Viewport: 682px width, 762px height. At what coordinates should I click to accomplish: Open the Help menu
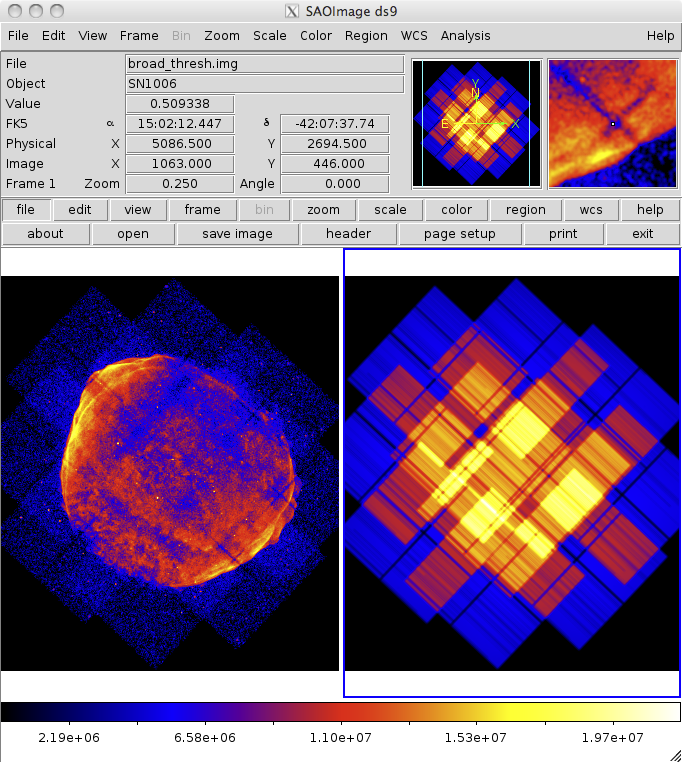click(660, 35)
